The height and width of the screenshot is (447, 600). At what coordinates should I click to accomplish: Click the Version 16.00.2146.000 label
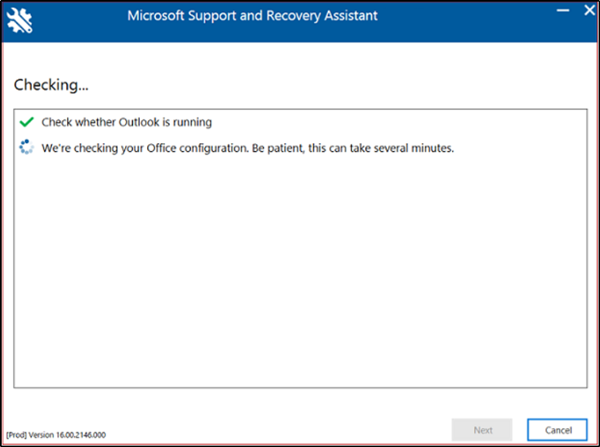(72, 436)
